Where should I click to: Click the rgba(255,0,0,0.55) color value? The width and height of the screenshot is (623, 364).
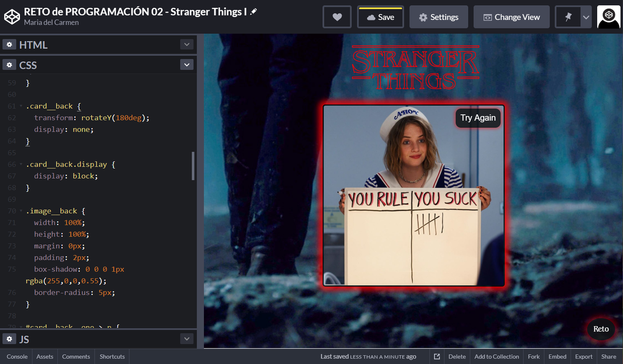(64, 281)
